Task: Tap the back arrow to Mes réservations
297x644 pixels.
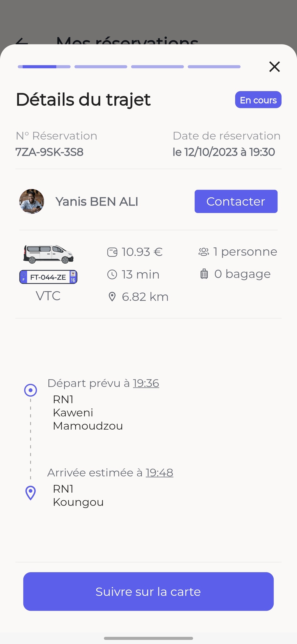Action: [22, 41]
